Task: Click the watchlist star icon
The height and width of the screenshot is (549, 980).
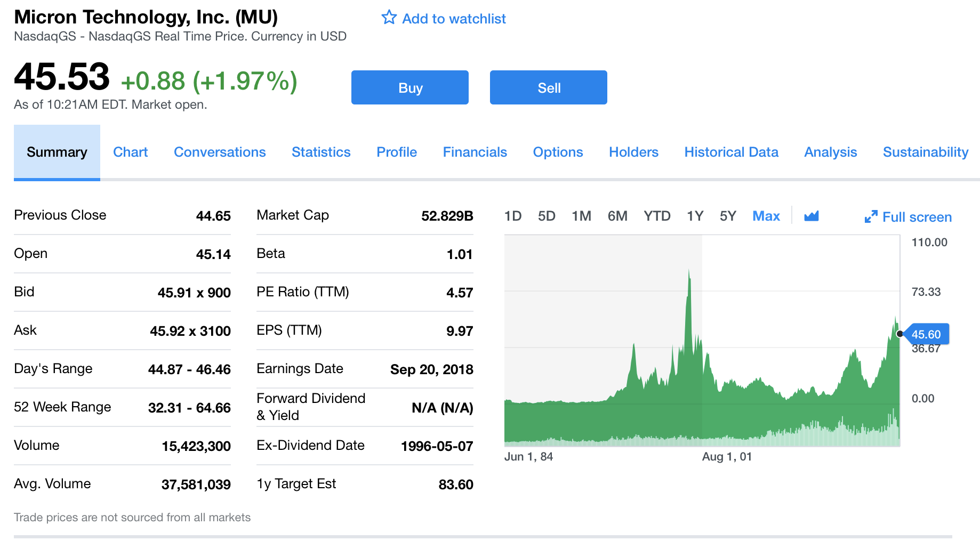Action: pyautogui.click(x=389, y=18)
